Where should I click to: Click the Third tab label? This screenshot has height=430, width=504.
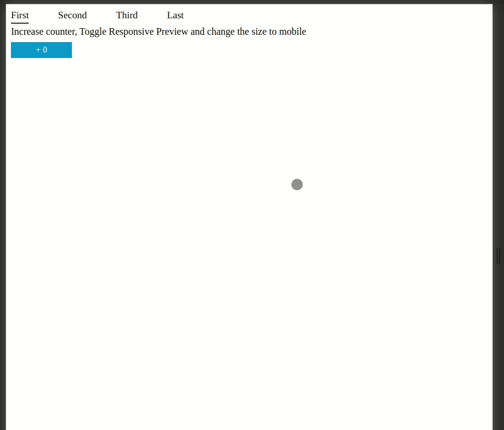127,15
